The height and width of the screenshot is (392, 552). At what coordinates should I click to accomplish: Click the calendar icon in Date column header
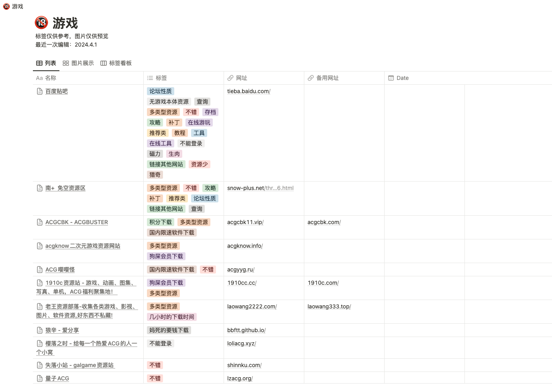391,78
